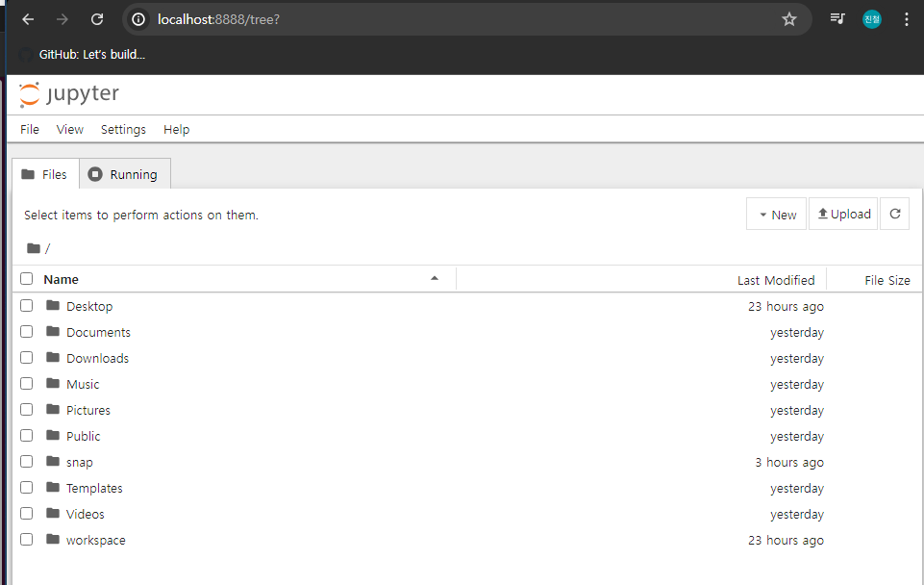Screen dimensions: 924x585
Task: Check the Public row checkbox
Action: [x=27, y=435]
